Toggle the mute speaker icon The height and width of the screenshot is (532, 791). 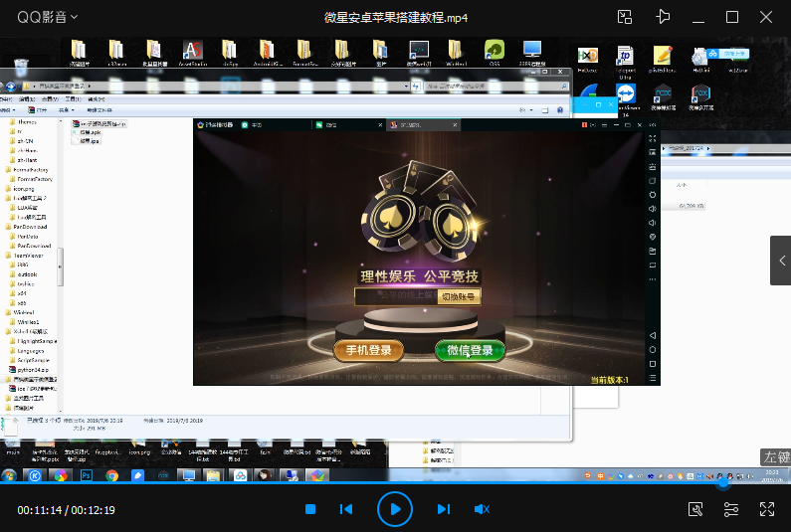482,509
